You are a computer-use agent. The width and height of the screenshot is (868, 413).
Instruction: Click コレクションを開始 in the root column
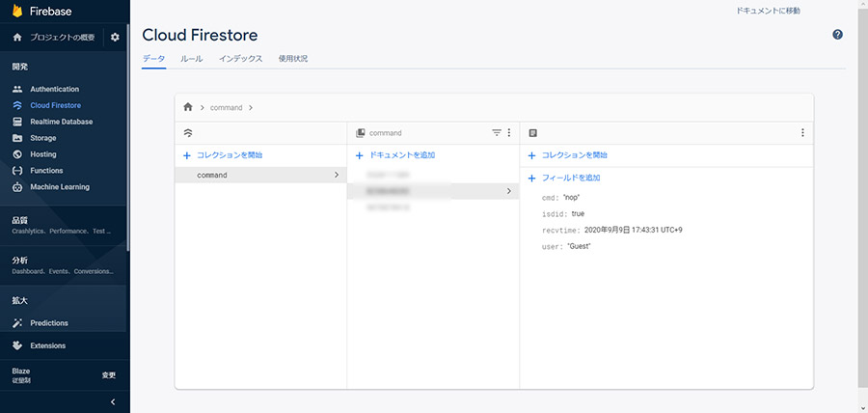point(230,155)
